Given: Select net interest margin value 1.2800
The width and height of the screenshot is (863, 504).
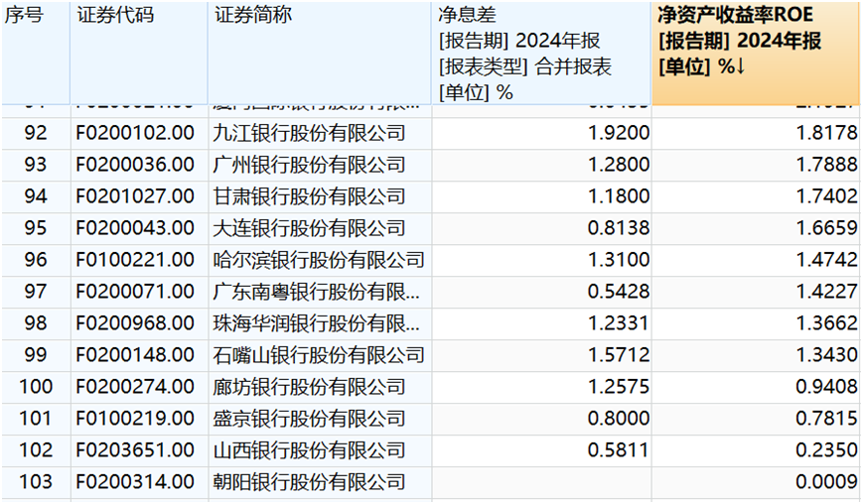Looking at the screenshot, I should [x=619, y=165].
